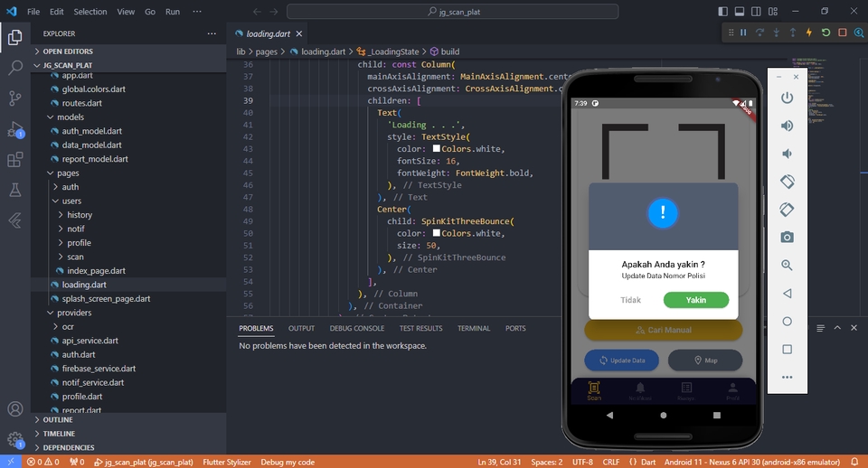Click debug Step Into button
The height and width of the screenshot is (468, 868).
(777, 33)
